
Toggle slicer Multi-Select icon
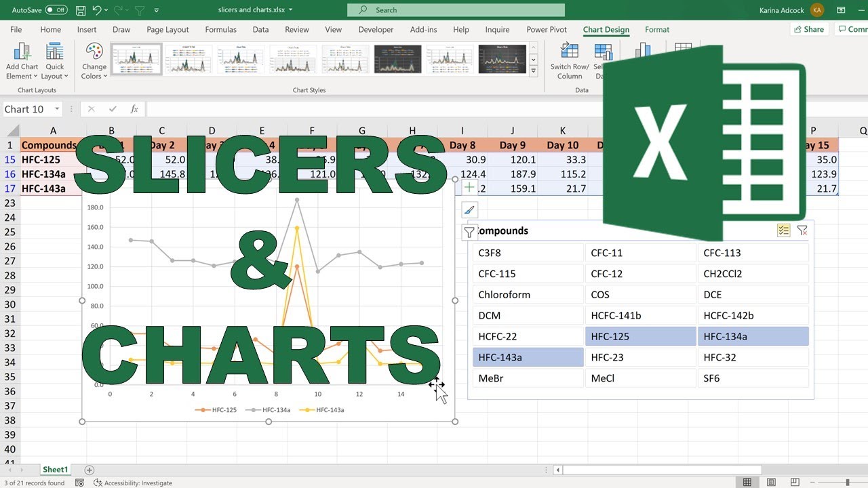pos(784,230)
